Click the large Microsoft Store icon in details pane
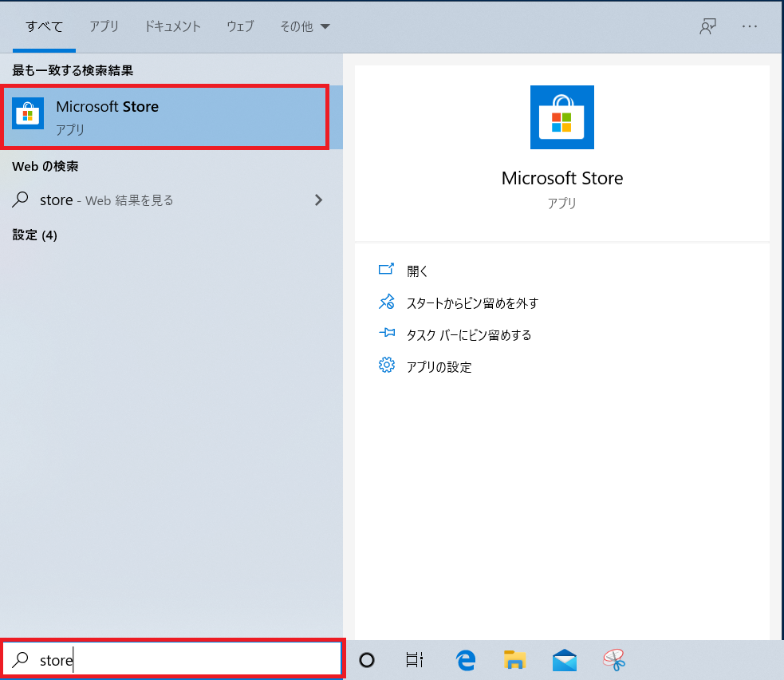The width and height of the screenshot is (784, 680). coord(562,117)
